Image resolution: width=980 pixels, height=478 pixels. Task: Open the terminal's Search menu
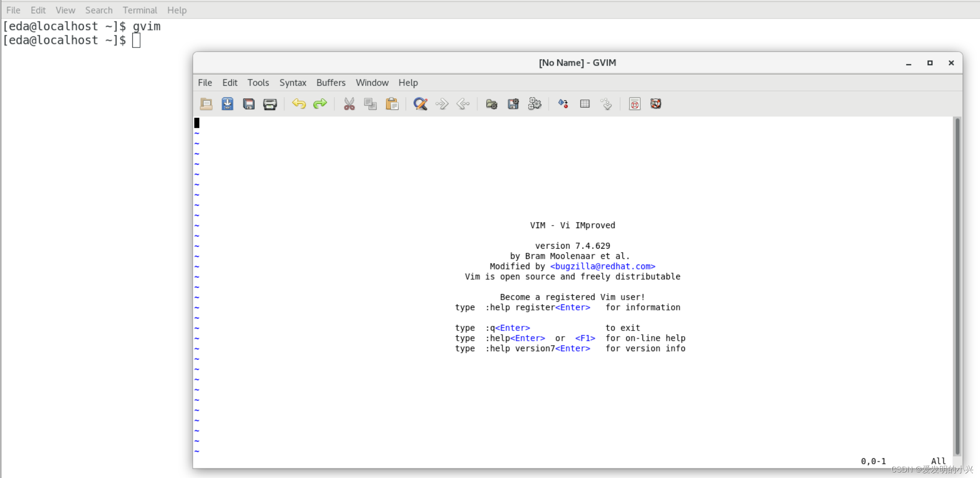pyautogui.click(x=99, y=10)
